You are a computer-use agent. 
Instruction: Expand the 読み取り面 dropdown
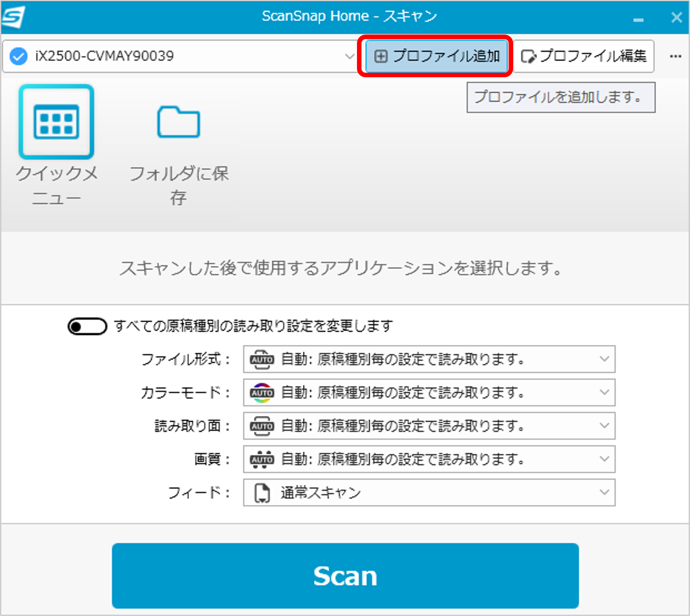tap(604, 425)
